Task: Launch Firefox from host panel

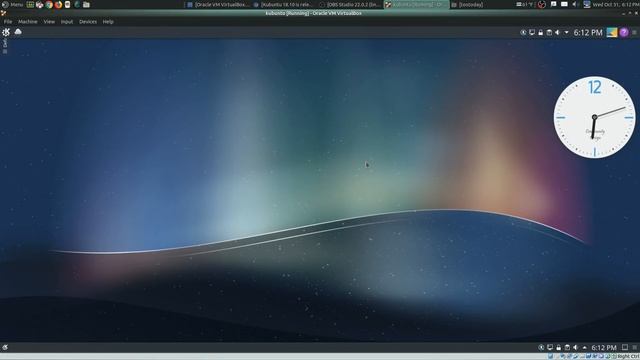Action: [58, 4]
